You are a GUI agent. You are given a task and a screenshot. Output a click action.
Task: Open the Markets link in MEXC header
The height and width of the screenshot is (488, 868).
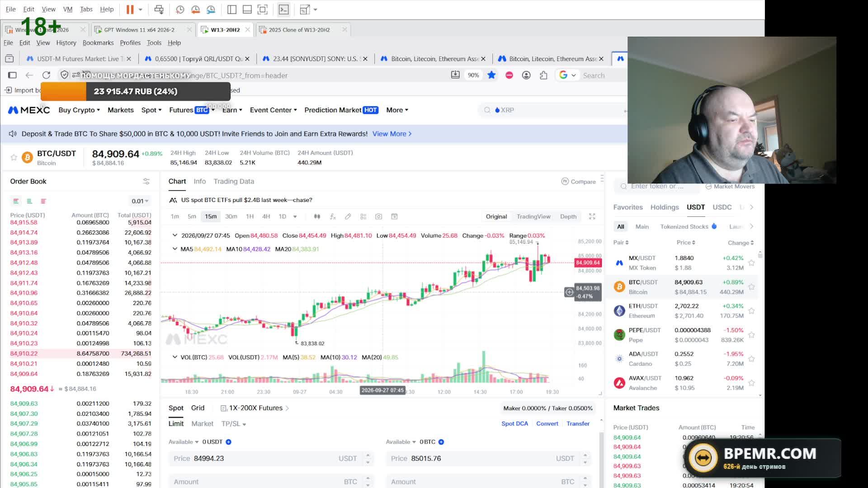point(121,110)
